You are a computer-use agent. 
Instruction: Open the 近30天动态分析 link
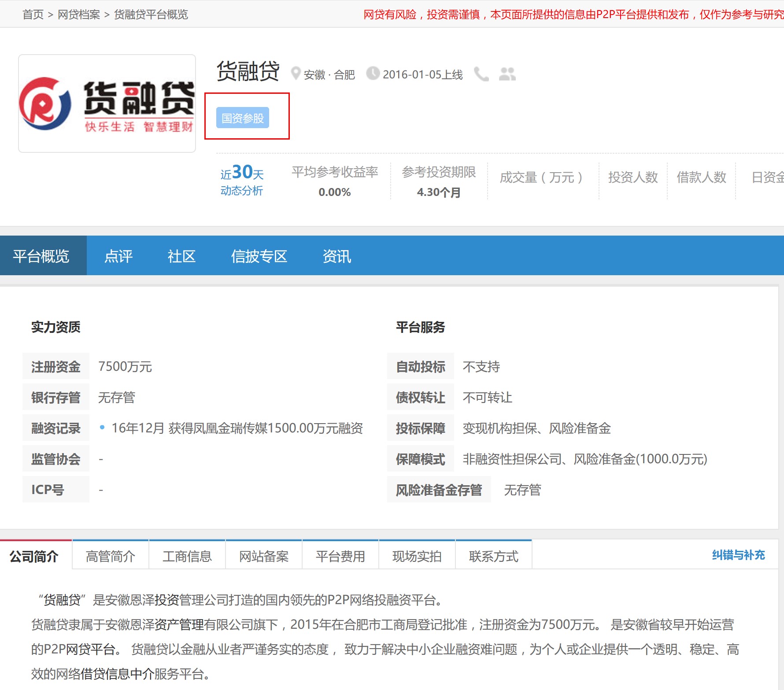point(242,180)
